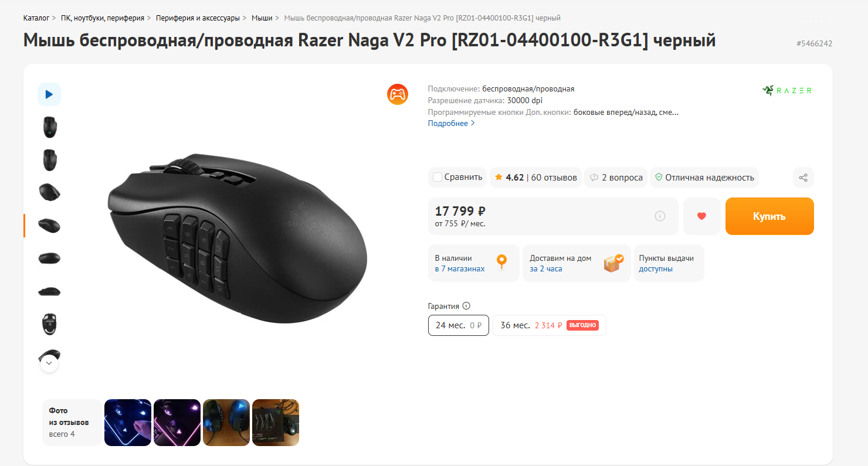Open first review photo thumbnail
868x466 pixels.
click(128, 423)
